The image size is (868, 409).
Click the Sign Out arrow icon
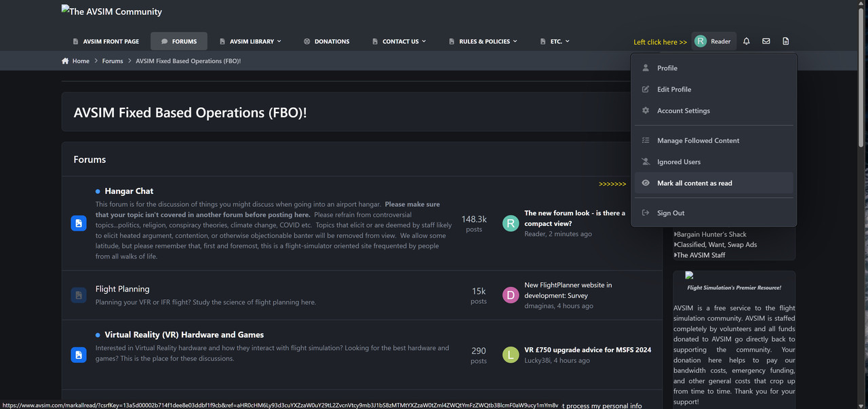[646, 213]
